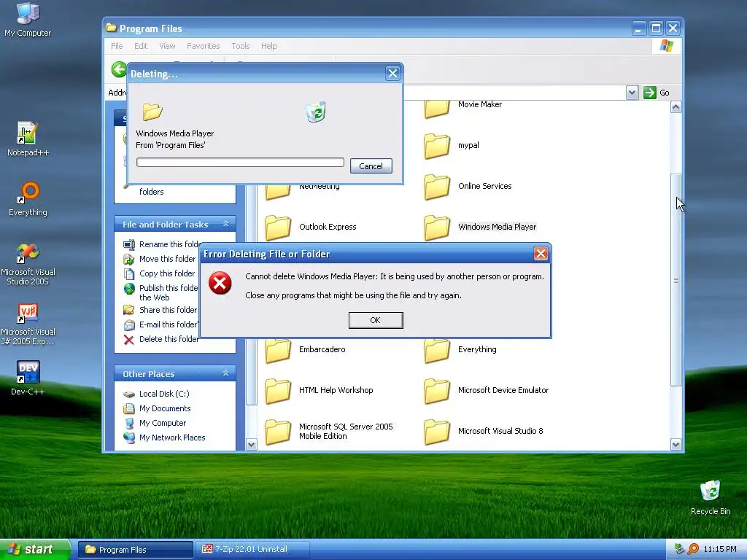Click the Safely Remove Hardware tray icon
This screenshot has width=747, height=560.
(x=679, y=549)
